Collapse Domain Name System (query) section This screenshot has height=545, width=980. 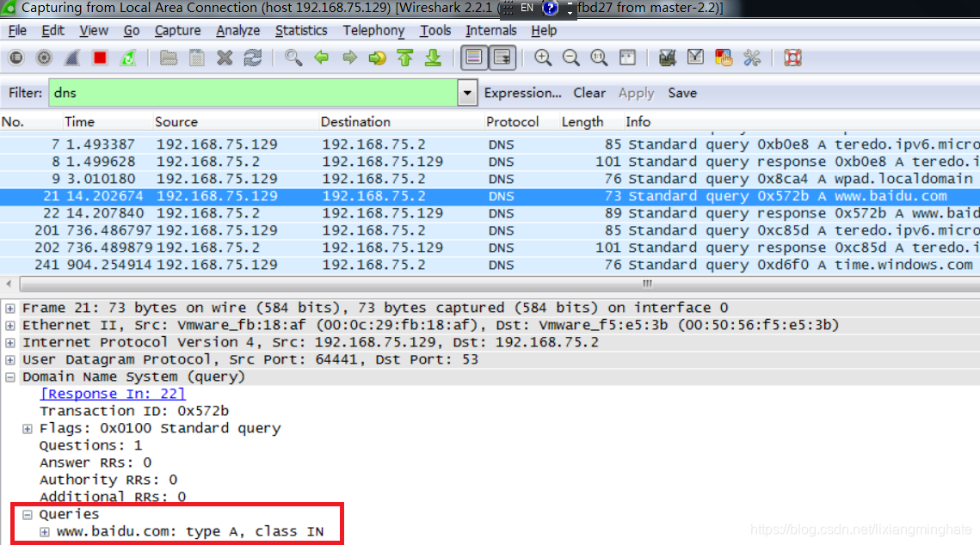point(10,377)
